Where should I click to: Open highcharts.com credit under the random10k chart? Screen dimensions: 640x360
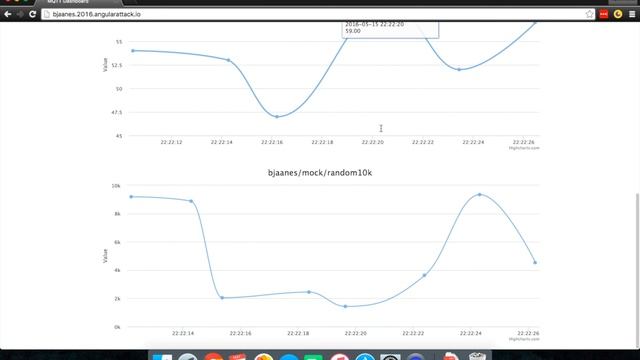(524, 339)
